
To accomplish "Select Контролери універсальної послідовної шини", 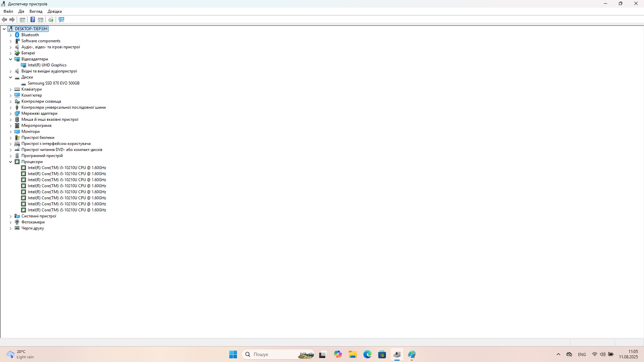I will (63, 107).
